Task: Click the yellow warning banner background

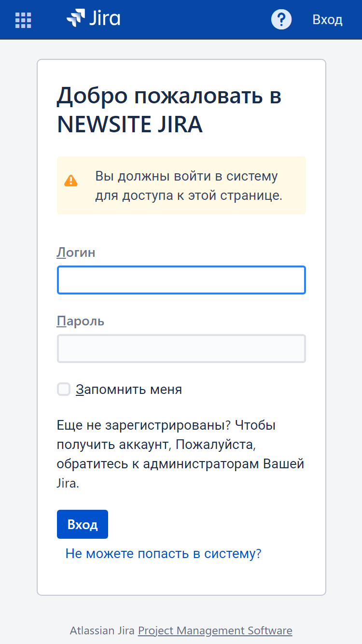Action: point(181,185)
